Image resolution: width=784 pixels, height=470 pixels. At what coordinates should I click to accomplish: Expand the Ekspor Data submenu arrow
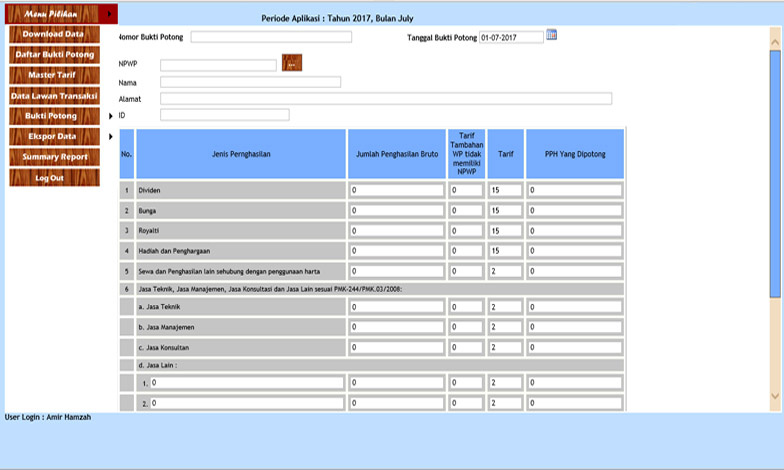point(110,136)
